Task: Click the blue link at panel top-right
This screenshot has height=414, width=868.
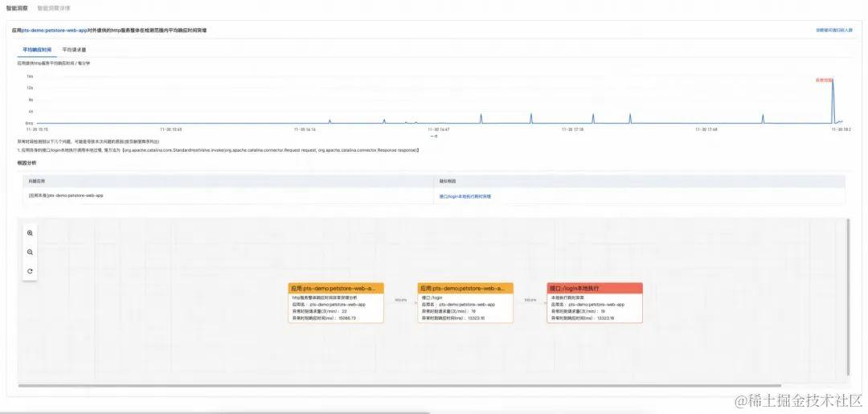Action: pyautogui.click(x=834, y=30)
